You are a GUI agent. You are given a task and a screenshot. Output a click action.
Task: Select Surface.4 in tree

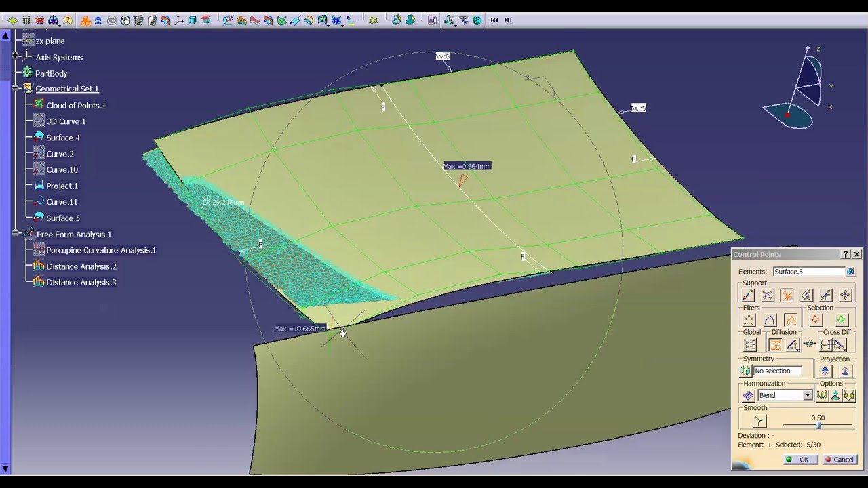[x=63, y=138]
